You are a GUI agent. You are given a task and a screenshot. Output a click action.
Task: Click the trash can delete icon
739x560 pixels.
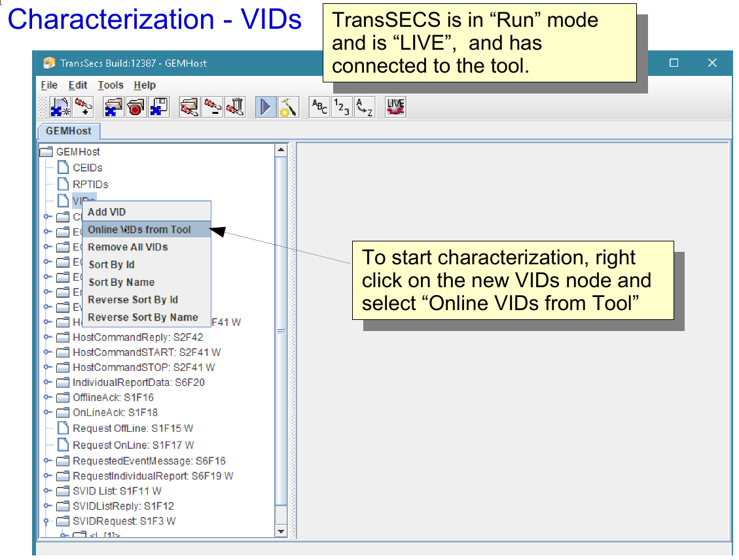234,107
